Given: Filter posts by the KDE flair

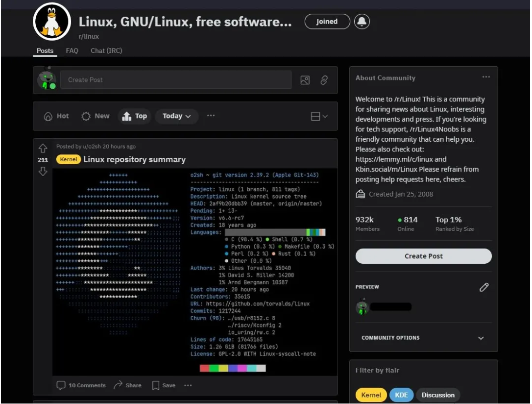Looking at the screenshot, I should click(401, 395).
